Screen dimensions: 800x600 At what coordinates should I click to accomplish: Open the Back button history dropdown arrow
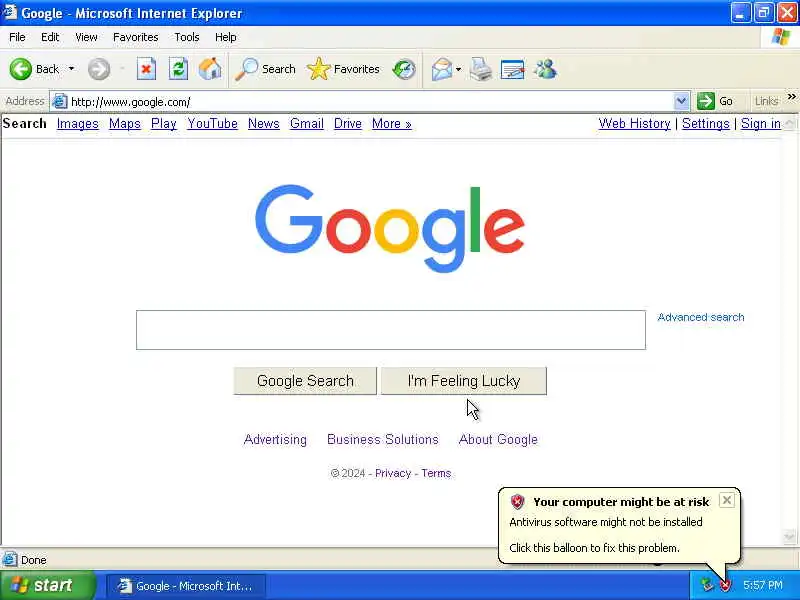click(71, 69)
